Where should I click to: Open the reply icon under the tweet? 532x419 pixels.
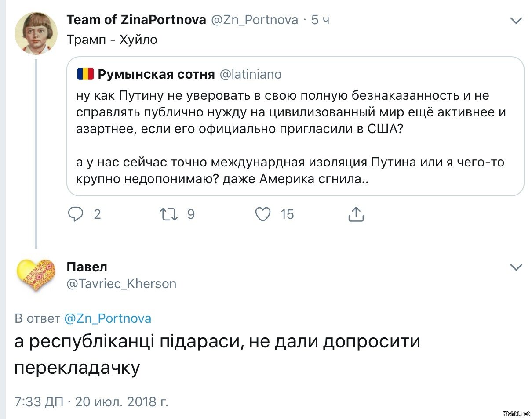[76, 214]
